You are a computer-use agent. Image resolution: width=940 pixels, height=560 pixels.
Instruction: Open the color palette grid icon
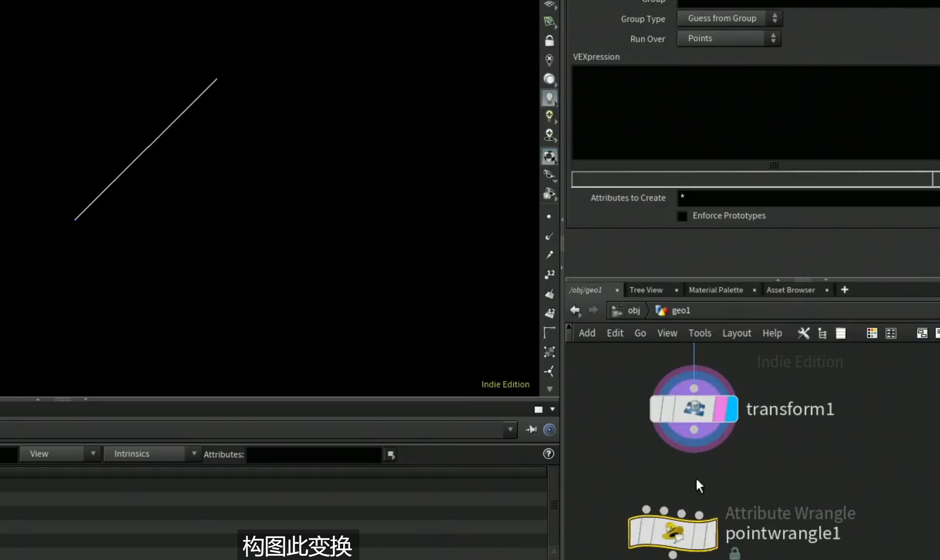pos(872,333)
